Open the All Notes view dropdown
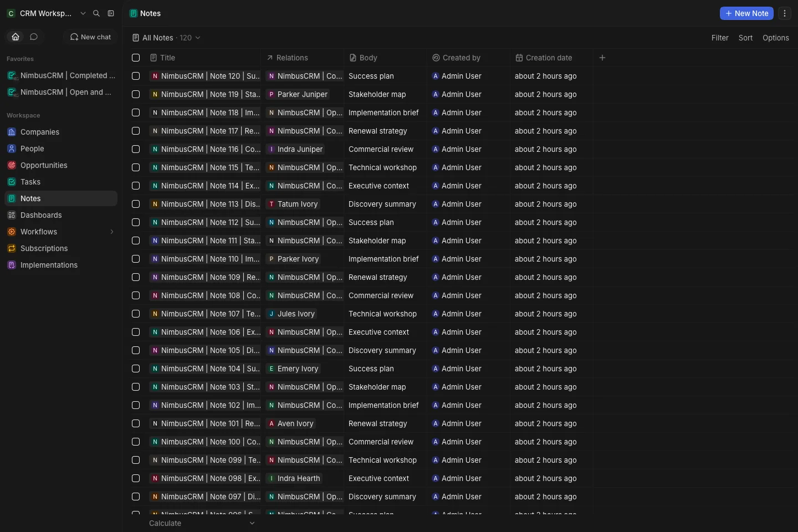Screen dimensions: 798x532 point(166,38)
